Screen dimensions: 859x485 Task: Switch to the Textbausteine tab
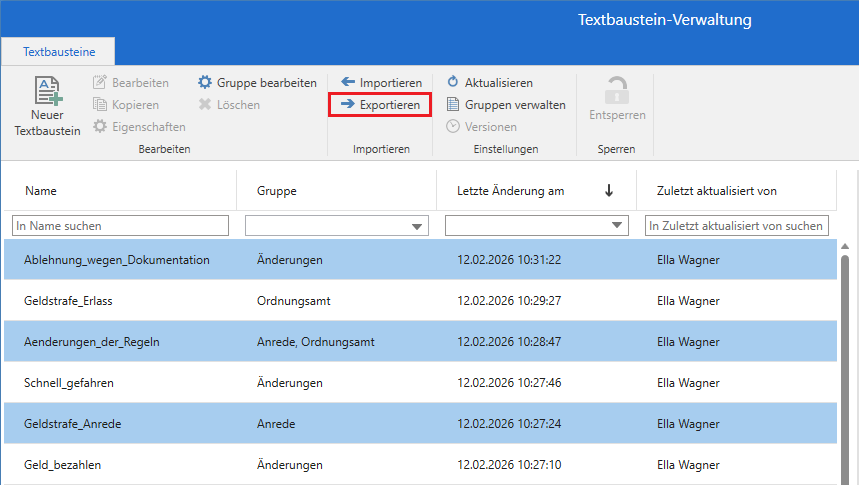pos(57,50)
